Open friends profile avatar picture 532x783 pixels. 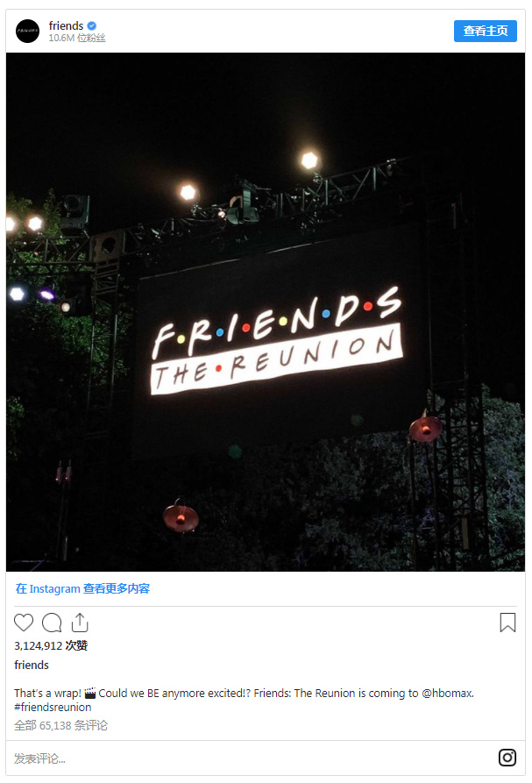pos(27,31)
